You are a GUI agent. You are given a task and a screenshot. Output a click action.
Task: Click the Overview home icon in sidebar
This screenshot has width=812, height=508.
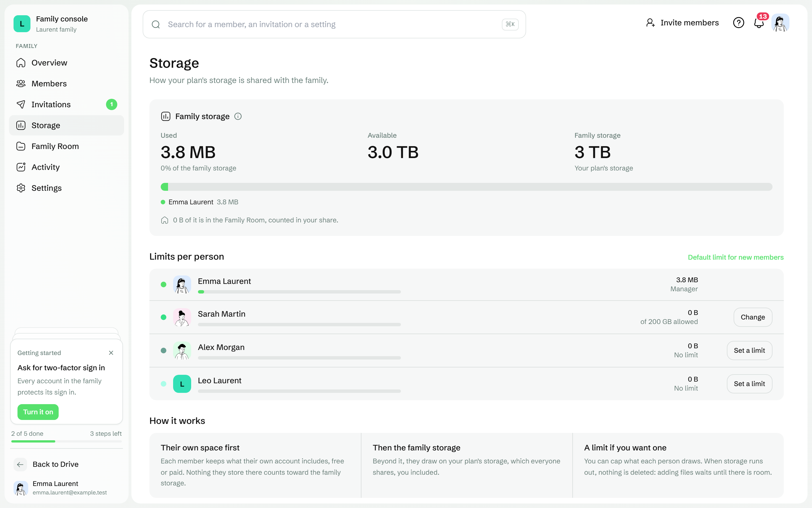21,63
